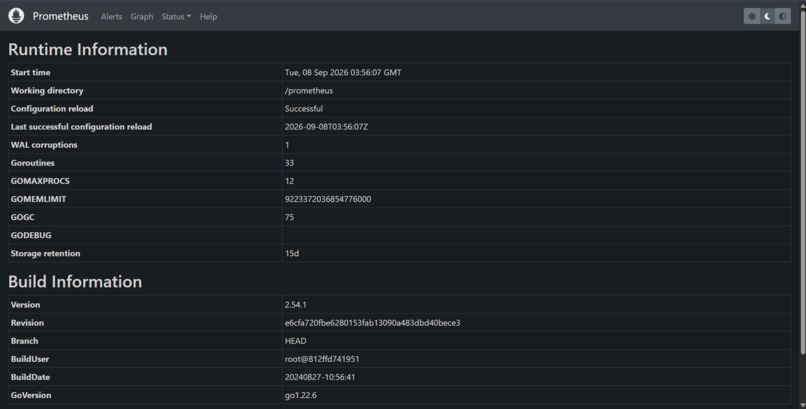Click the Successful configuration reload value
Image resolution: width=806 pixels, height=409 pixels.
click(x=304, y=108)
